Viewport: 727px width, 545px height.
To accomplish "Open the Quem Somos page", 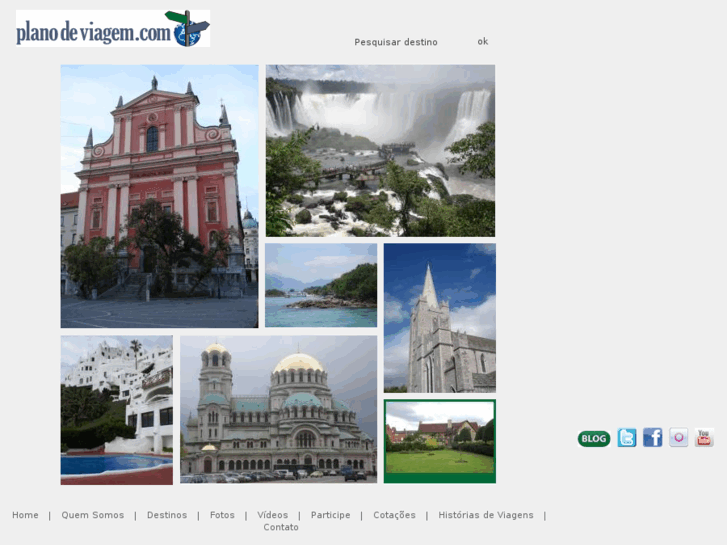I will (x=93, y=515).
